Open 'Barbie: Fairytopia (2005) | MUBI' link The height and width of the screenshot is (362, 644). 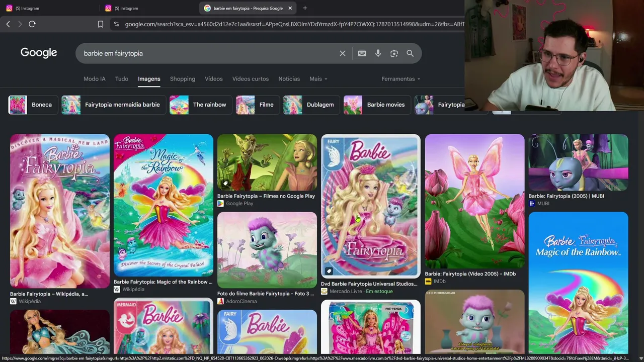567,196
